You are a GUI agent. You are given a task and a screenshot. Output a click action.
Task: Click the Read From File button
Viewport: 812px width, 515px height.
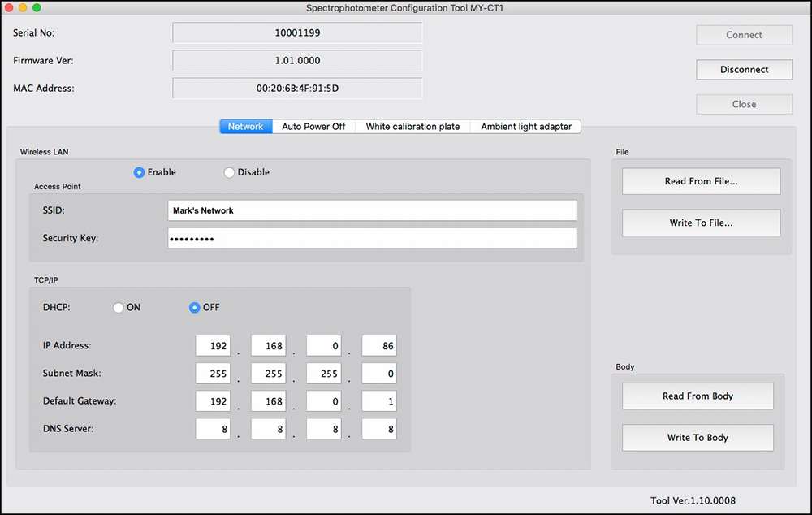(701, 181)
